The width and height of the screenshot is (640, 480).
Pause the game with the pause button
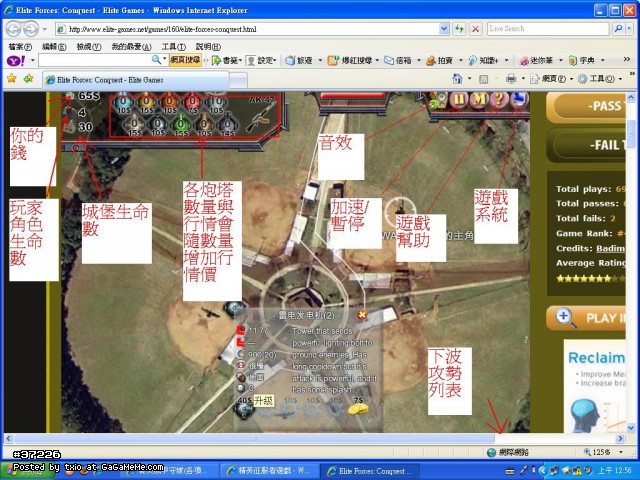pyautogui.click(x=460, y=99)
